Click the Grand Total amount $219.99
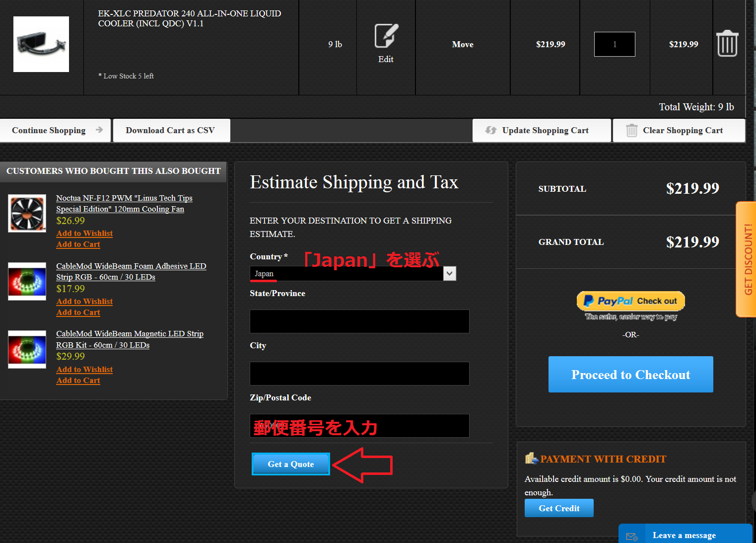 tap(692, 242)
